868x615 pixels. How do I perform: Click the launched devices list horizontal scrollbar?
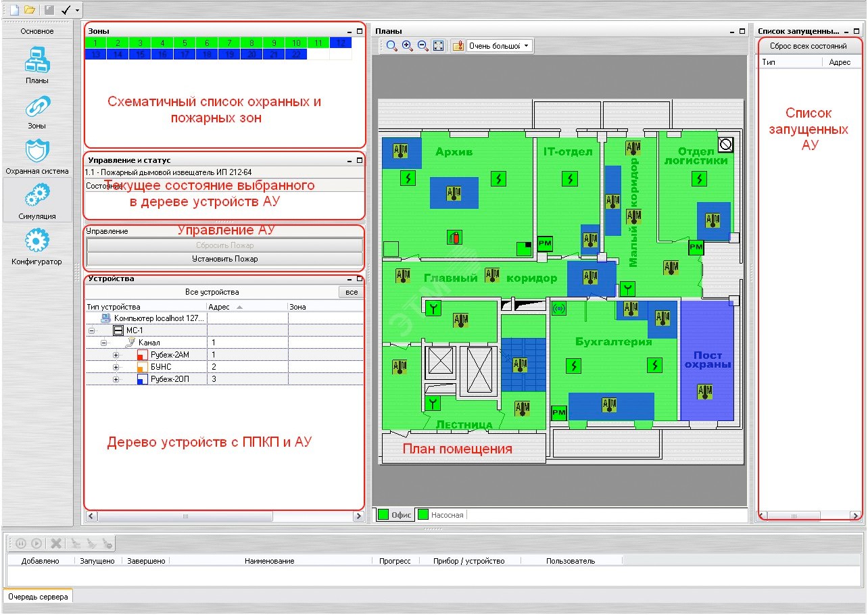[809, 516]
